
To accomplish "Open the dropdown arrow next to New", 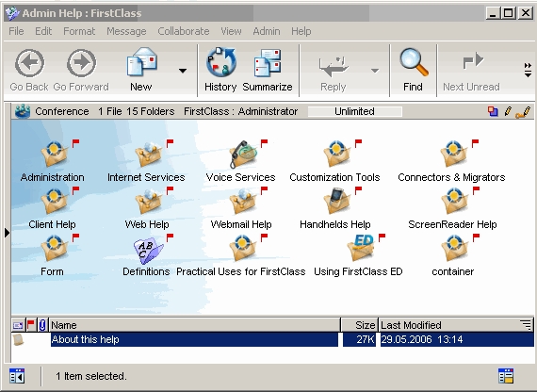I will click(183, 71).
